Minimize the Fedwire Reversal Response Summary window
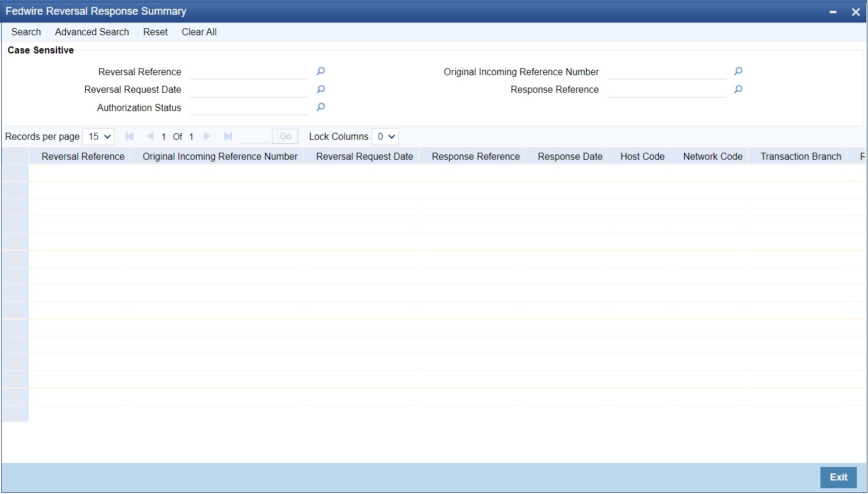Viewport: 868px width, 494px height. 833,12
